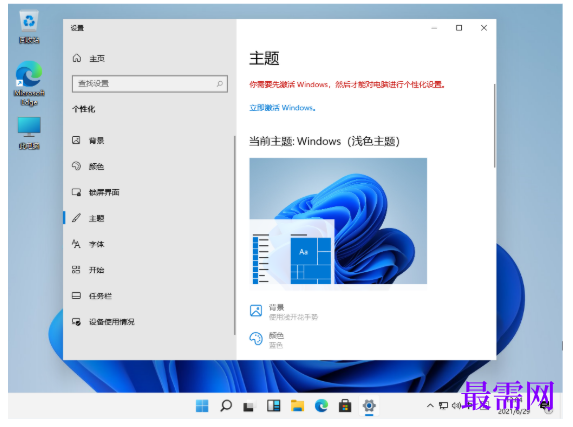Screen dimensions: 573x427
Task: Click the 当前主题: Windows heading text
Action: pos(324,141)
